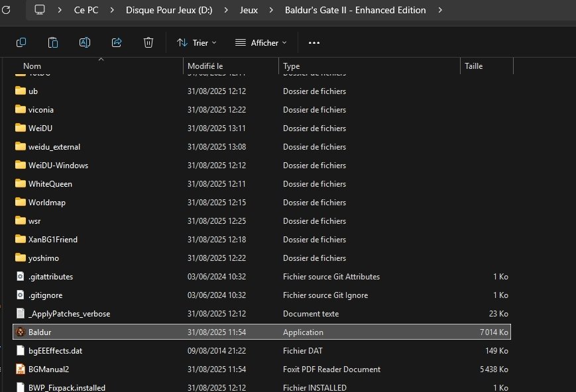Image resolution: width=576 pixels, height=392 pixels.
Task: Open the Trier sort dropdown
Action: pos(197,43)
